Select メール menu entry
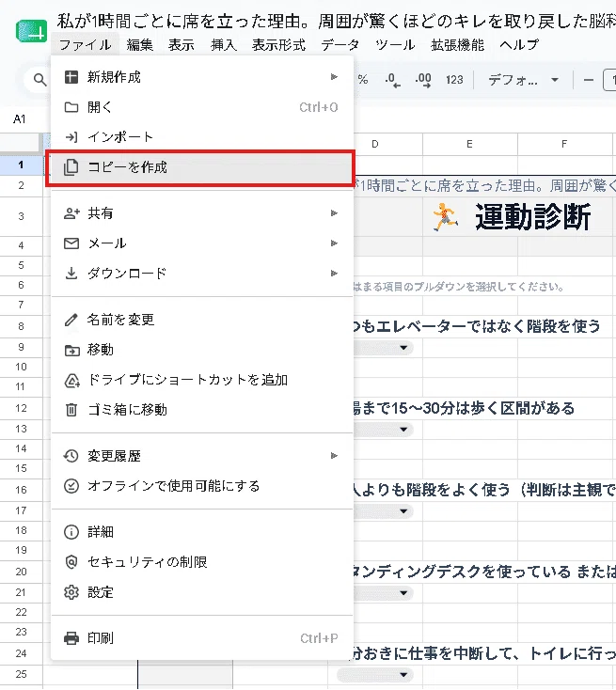This screenshot has width=616, height=690. pos(202,243)
